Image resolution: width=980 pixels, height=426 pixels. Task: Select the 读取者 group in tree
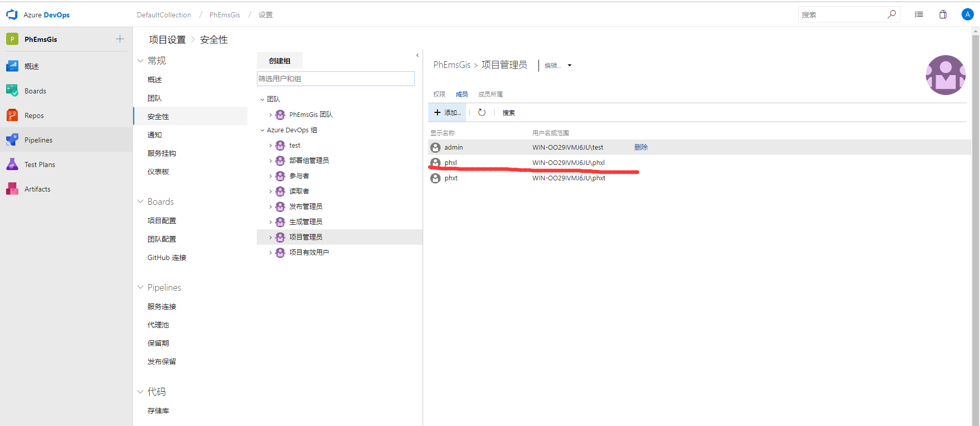[x=299, y=191]
